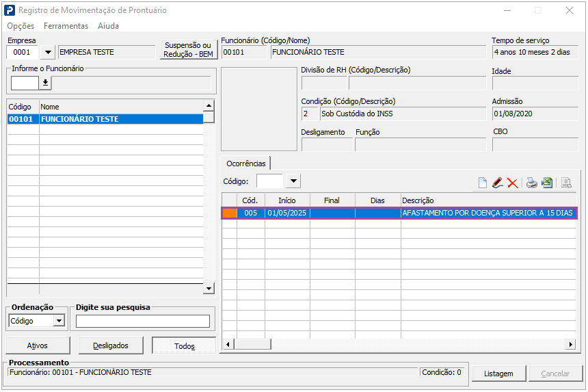Click the Código input in Ocorrências

270,181
